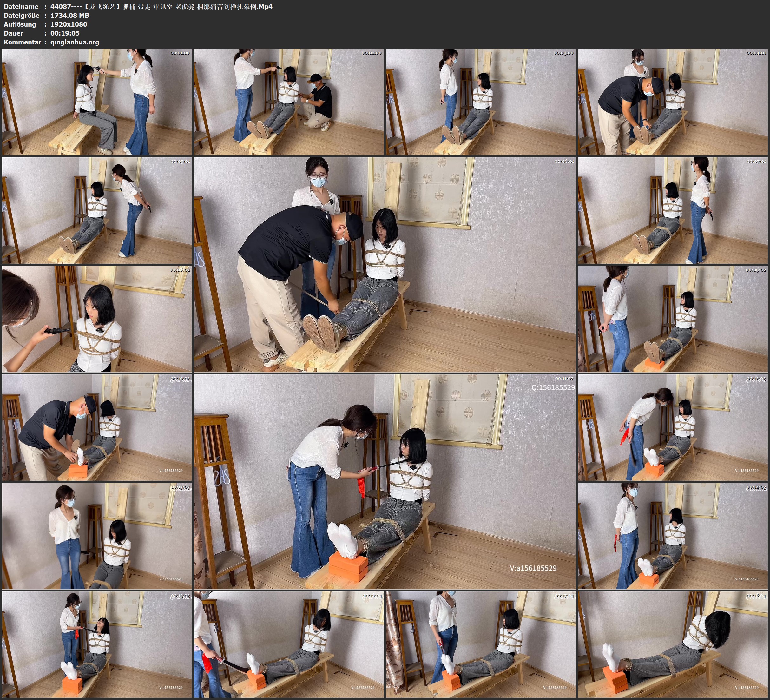Click the 00:07:01 thumbnail
Screen dimensions: 770x700
(673, 210)
